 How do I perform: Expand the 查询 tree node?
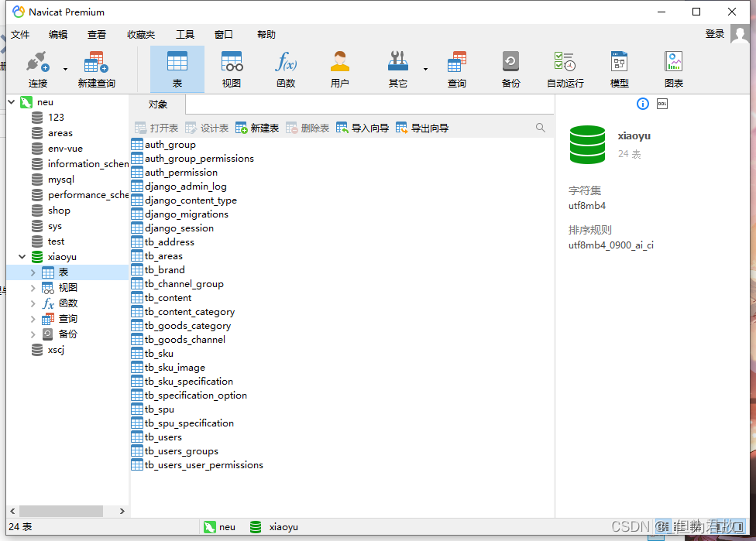coord(33,319)
